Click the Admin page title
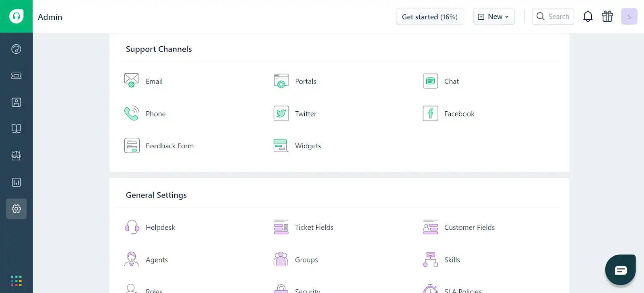 tap(50, 17)
